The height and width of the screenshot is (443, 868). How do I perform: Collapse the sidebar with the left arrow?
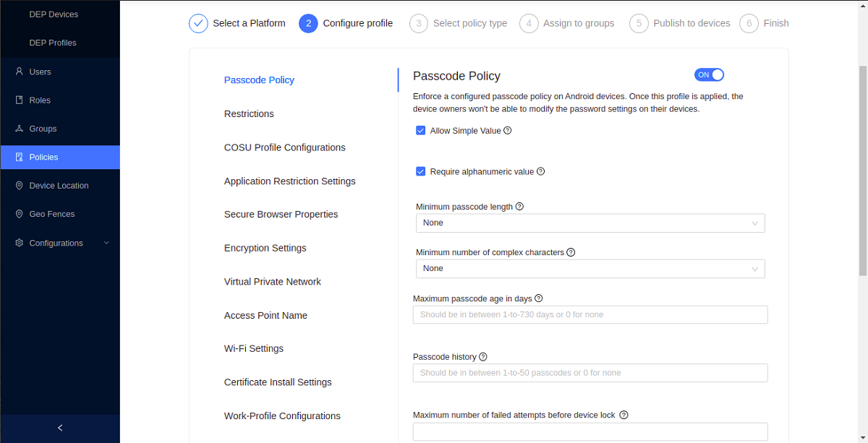(x=60, y=428)
